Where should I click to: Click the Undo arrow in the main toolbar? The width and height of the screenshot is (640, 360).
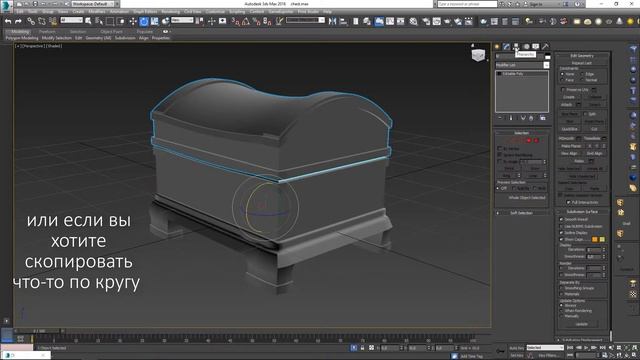tap(8, 21)
